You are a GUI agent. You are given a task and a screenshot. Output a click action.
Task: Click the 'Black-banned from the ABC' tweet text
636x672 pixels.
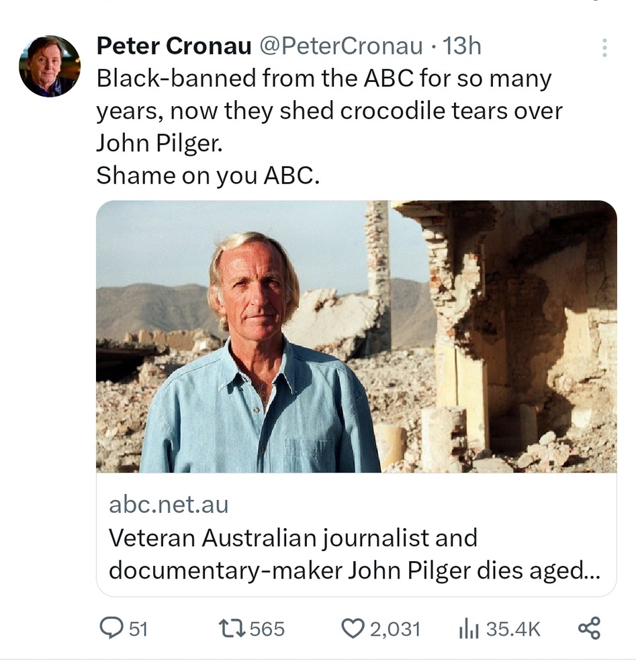point(324,79)
